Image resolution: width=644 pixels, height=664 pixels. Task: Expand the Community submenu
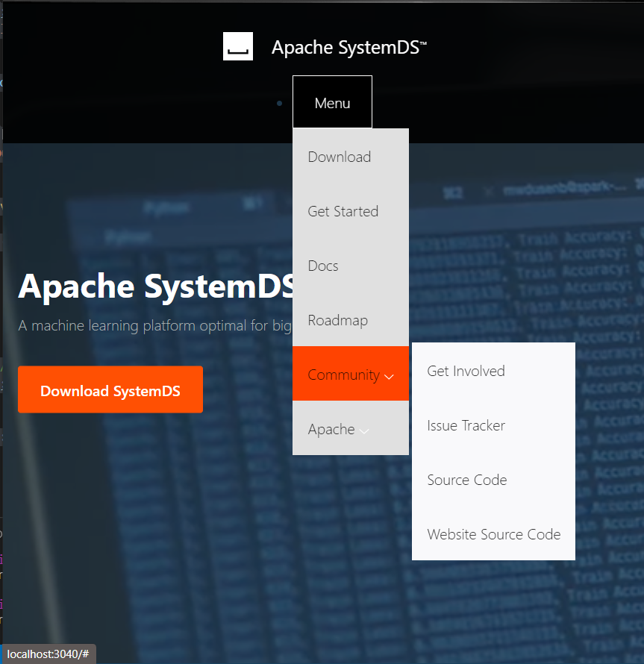(x=351, y=374)
